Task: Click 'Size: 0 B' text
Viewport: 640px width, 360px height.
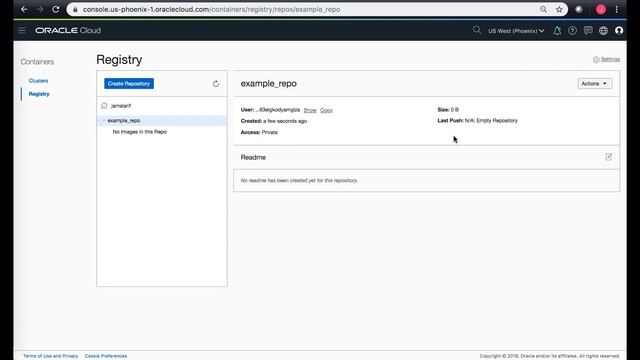Action: (x=448, y=110)
